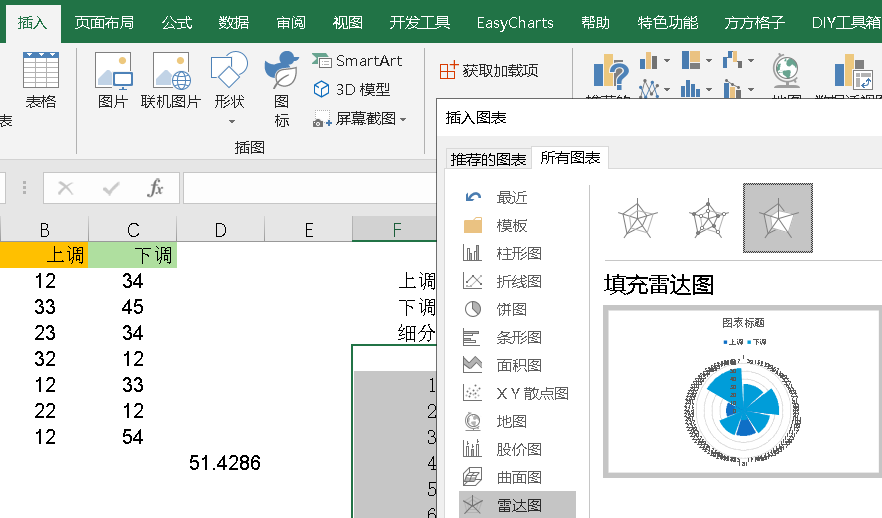Switch to the 数据 ribbon tab
The width and height of the screenshot is (882, 518).
point(233,22)
